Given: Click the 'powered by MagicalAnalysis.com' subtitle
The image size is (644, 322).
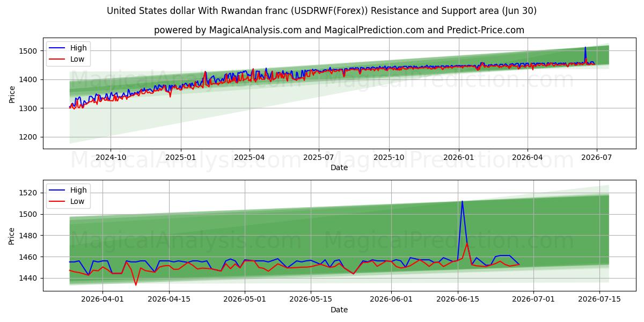Looking at the screenshot, I should pos(339,30).
